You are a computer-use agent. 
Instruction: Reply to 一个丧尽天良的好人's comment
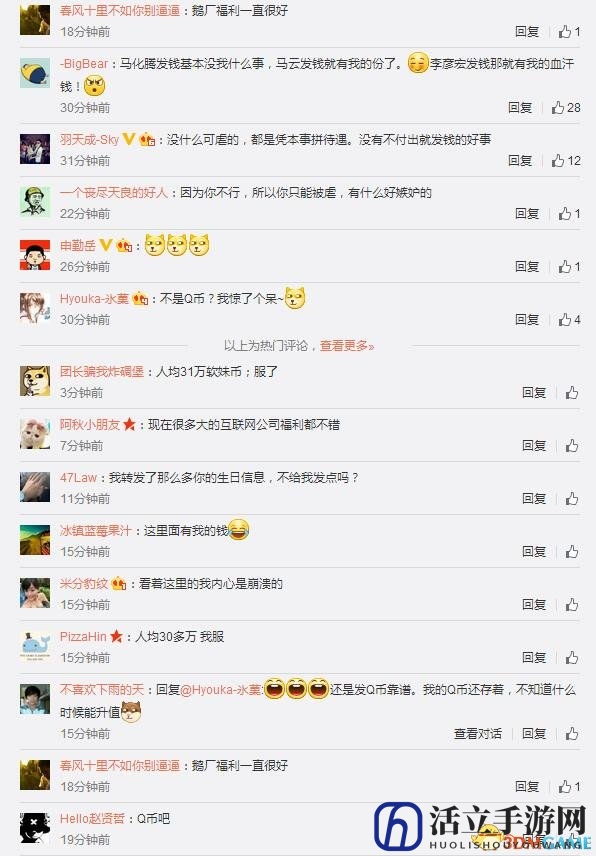(527, 213)
